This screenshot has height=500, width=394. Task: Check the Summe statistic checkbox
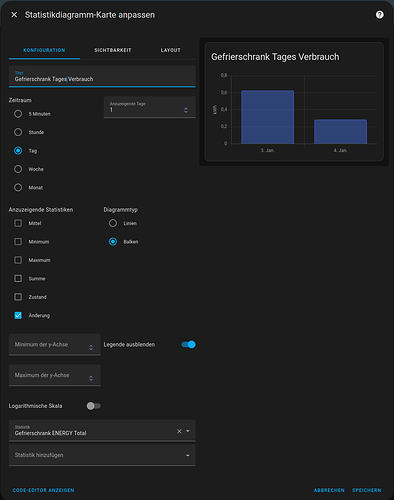[x=18, y=278]
